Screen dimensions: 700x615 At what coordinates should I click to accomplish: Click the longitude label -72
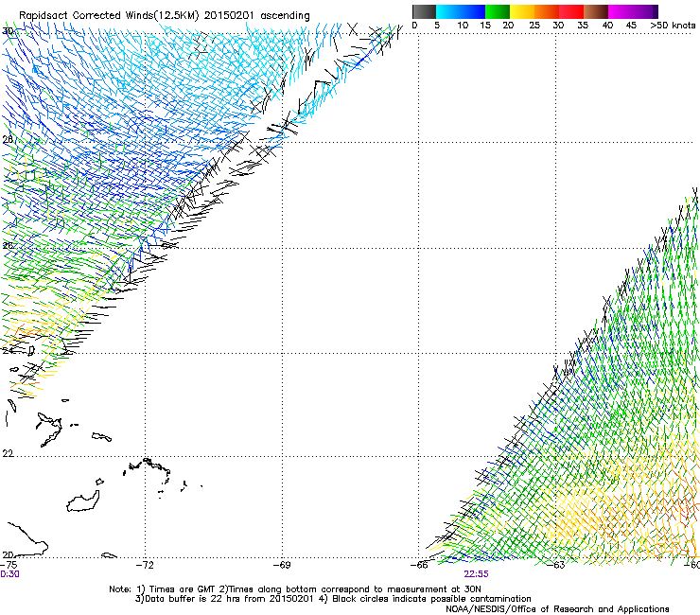pyautogui.click(x=145, y=565)
